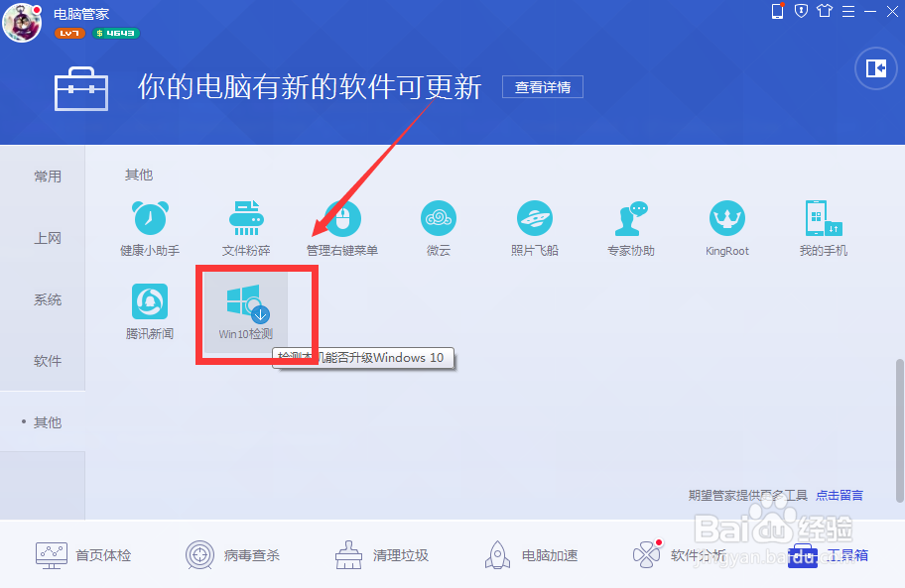This screenshot has width=905, height=588.
Task: Open 管理右键菜单 mouse tool
Action: point(342,228)
